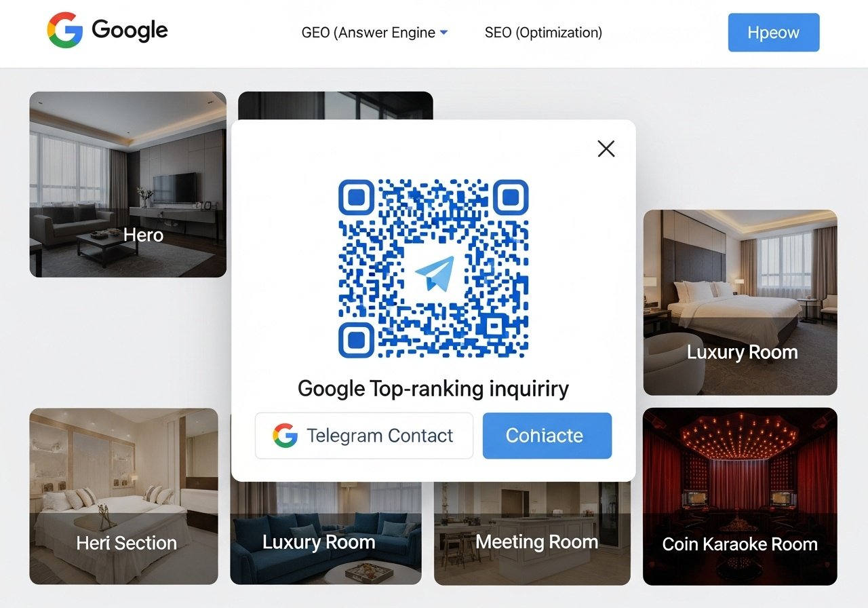
Task: Click the Telegram paper plane icon in the QR code
Action: 434,274
